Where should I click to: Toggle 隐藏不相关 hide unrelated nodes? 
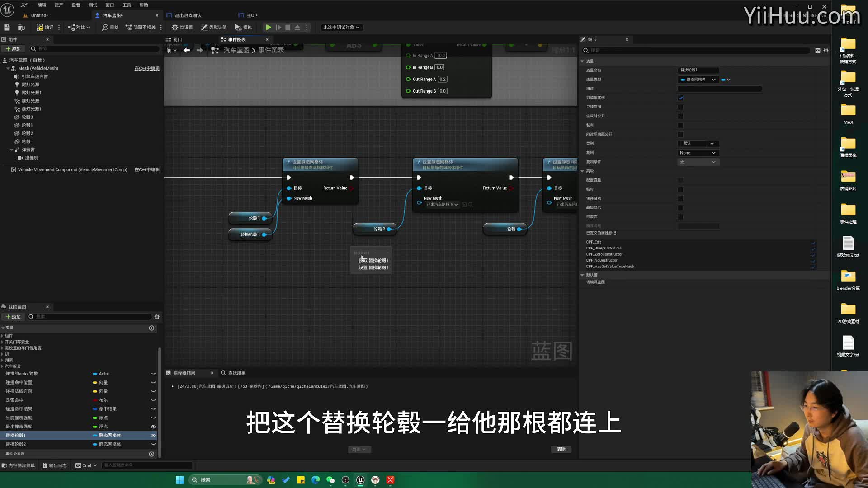141,28
